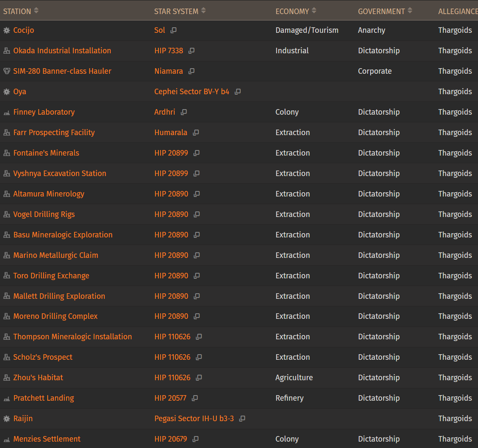Copy HIP 20577 system name icon
This screenshot has width=478, height=448.
click(195, 398)
